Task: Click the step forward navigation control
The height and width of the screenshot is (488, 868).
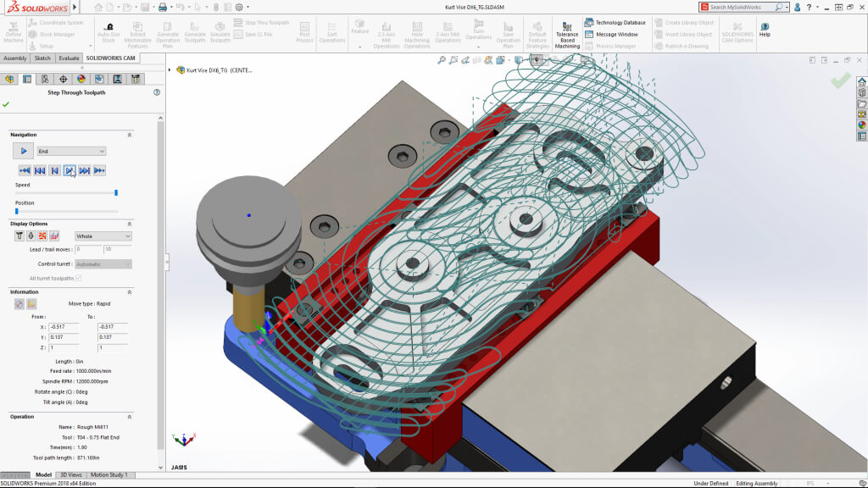Action: coord(71,170)
